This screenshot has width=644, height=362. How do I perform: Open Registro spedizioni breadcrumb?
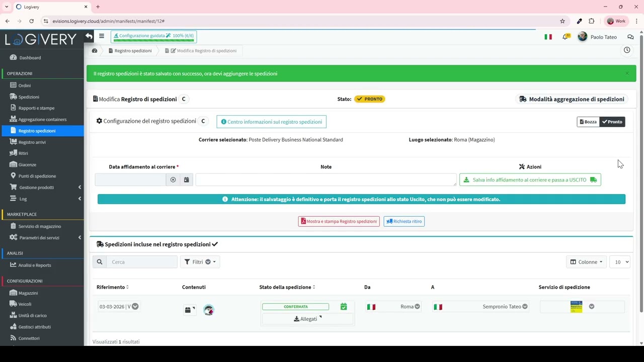point(130,51)
